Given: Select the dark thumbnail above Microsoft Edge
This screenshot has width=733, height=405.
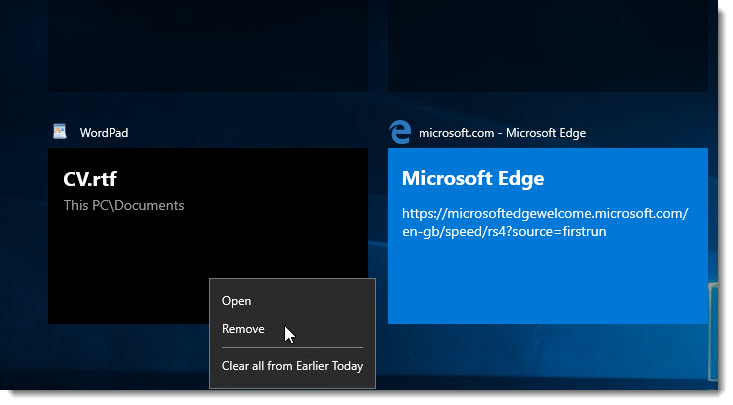Looking at the screenshot, I should click(547, 46).
